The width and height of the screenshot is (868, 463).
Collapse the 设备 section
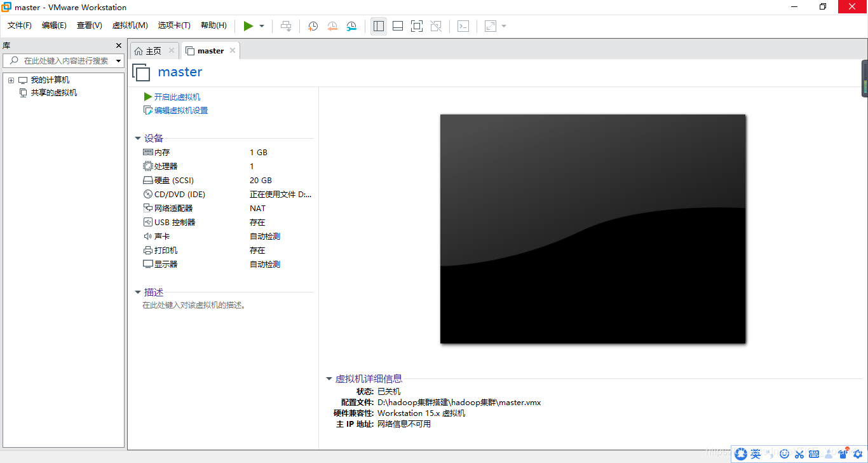[x=138, y=138]
